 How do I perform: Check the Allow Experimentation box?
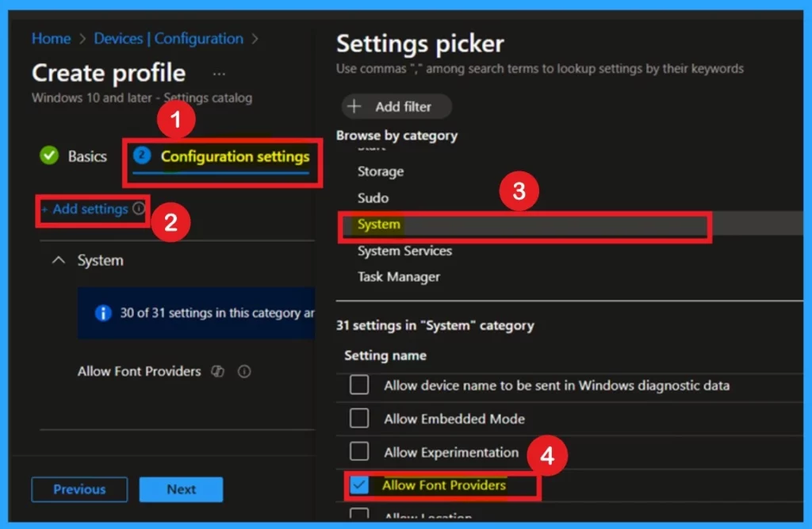coord(359,451)
